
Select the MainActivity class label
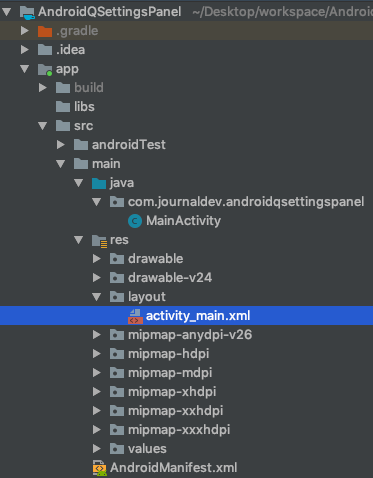click(x=183, y=221)
